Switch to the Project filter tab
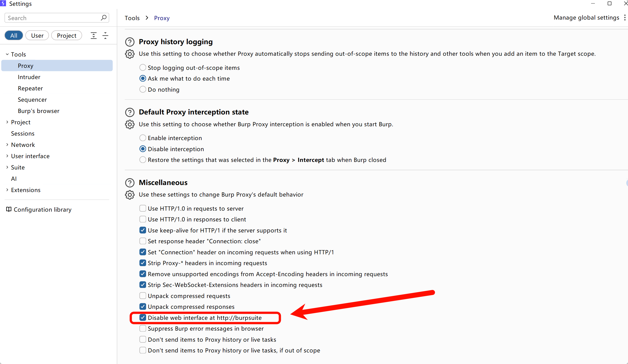Viewport: 628px width, 364px height. [67, 36]
